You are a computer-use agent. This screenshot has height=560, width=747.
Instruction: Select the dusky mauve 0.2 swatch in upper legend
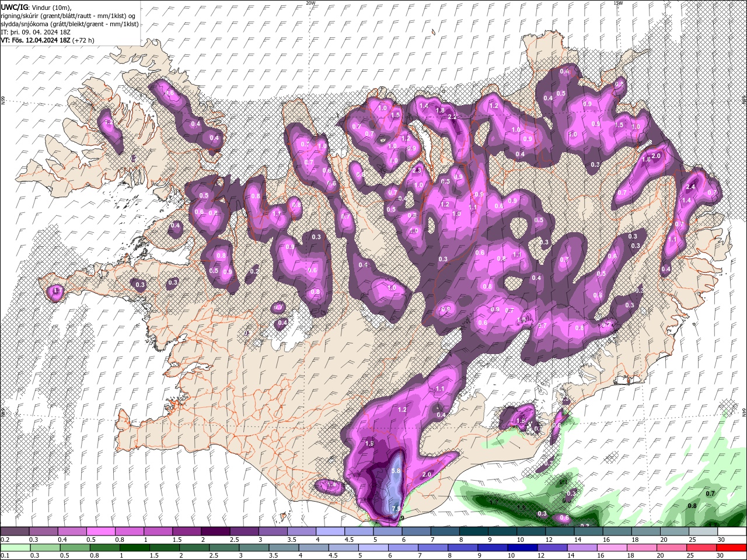click(15, 531)
